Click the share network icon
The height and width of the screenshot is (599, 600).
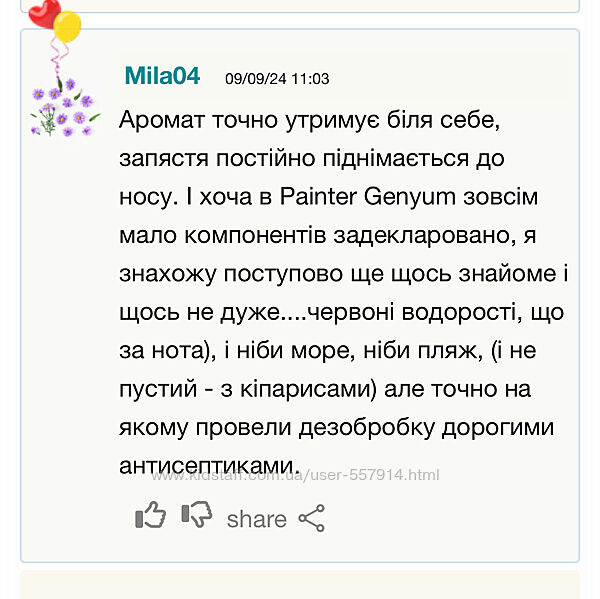click(312, 518)
